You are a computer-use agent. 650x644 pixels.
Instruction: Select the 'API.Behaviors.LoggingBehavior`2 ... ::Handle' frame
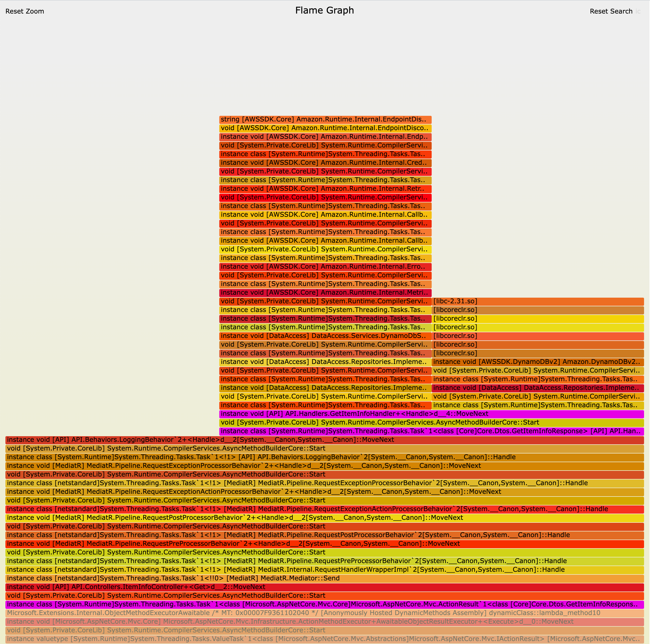click(x=325, y=457)
